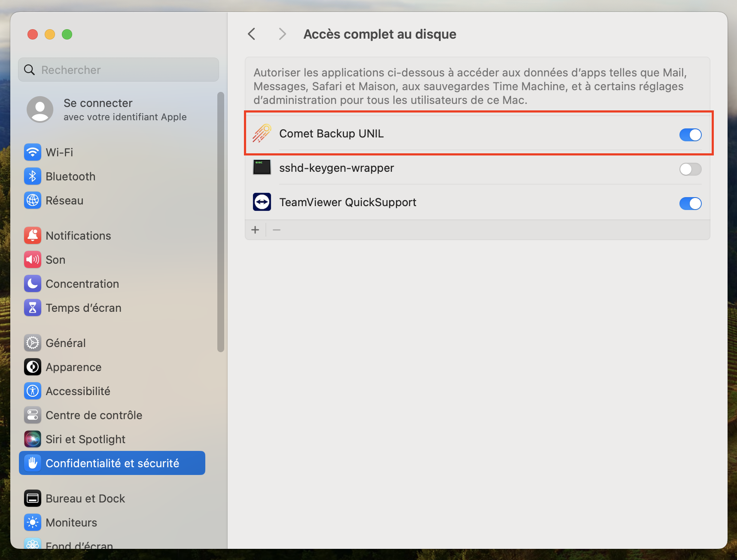737x560 pixels.
Task: Click the Son speaker icon
Action: (33, 260)
